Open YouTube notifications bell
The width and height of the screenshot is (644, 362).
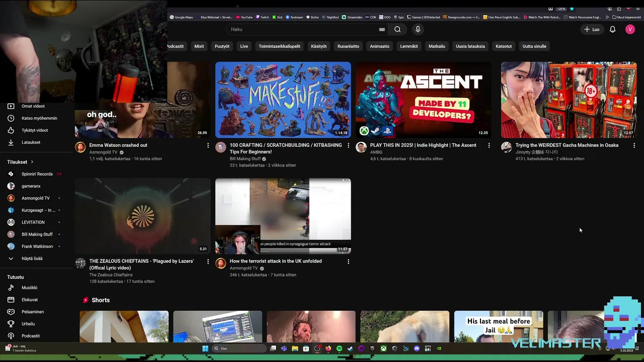click(612, 29)
